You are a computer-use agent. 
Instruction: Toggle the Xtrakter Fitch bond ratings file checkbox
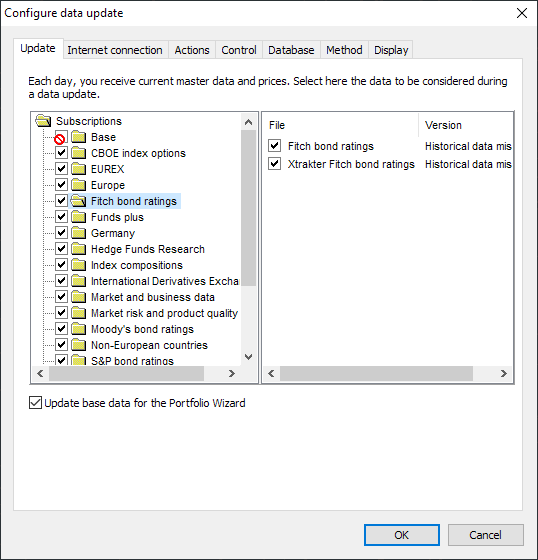tap(274, 164)
